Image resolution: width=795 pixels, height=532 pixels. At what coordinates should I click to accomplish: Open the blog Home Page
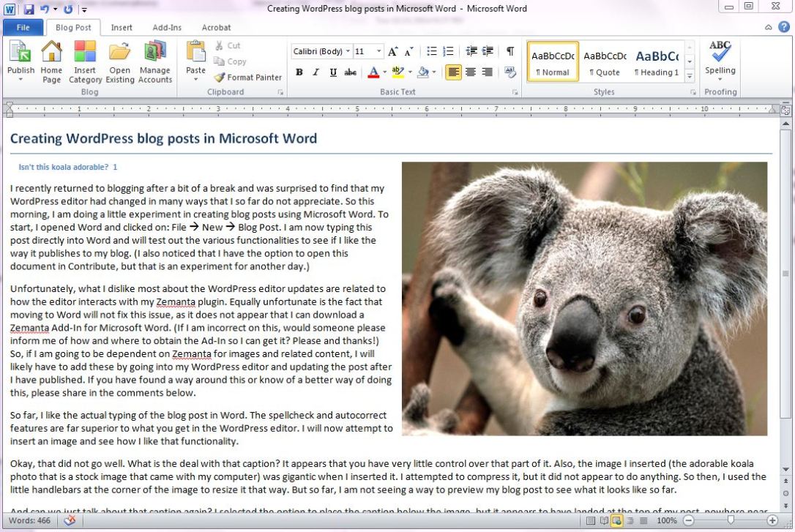pos(51,61)
